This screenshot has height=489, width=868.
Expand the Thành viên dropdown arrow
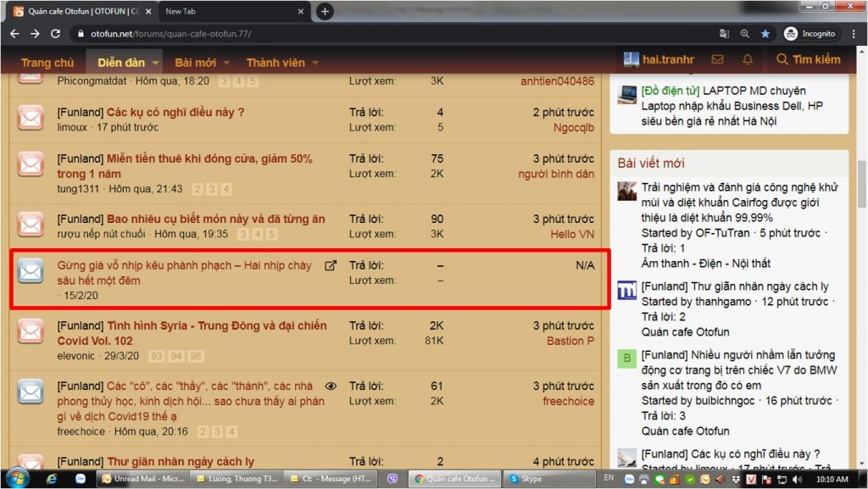[315, 63]
